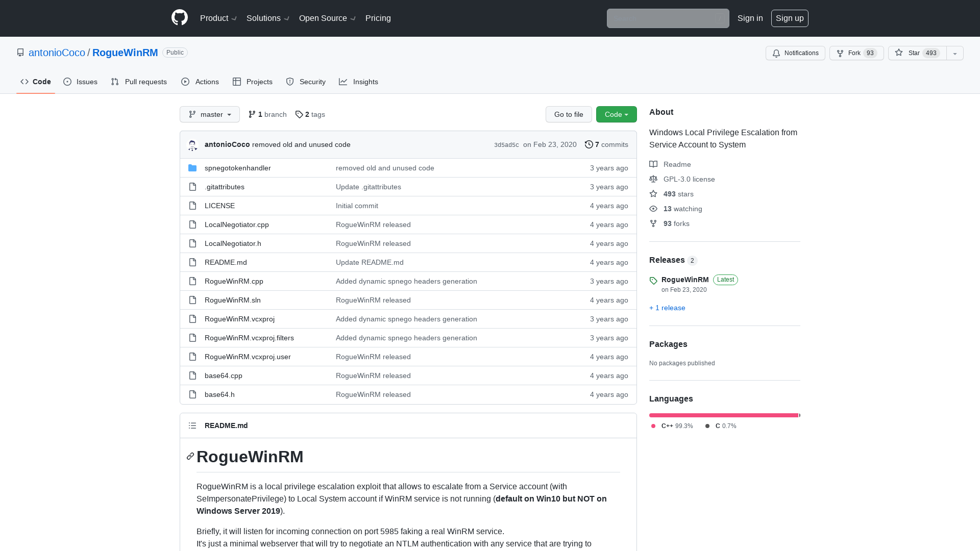Open the green Code dropdown
Screen dimensions: 980x551
pos(617,114)
